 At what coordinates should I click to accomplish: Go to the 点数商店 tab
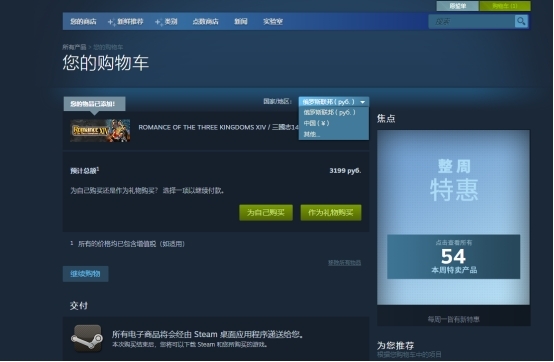coord(205,22)
